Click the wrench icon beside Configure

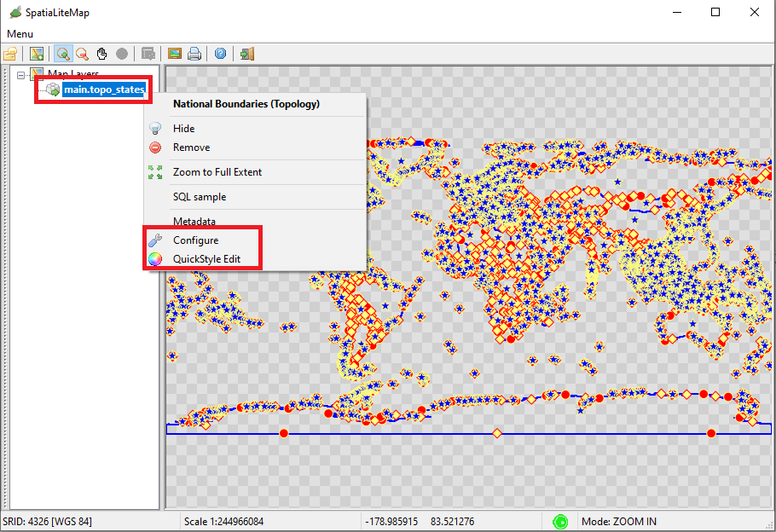(x=155, y=240)
